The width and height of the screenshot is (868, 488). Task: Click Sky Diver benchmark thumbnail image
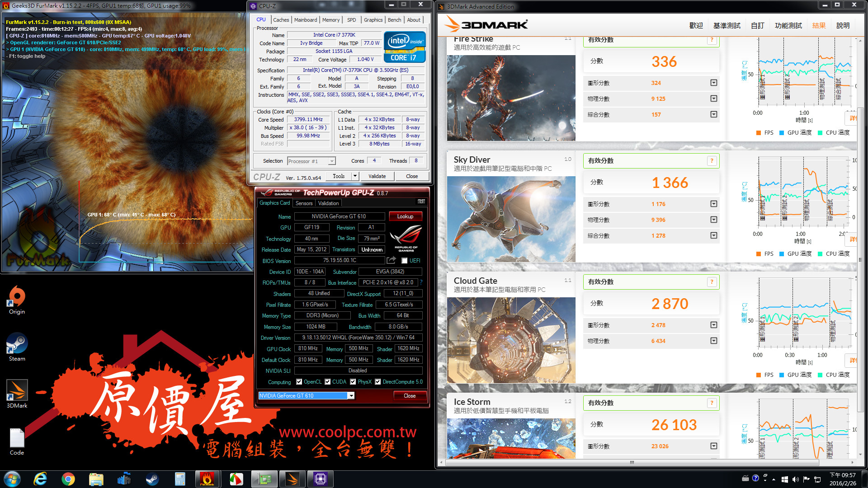tap(511, 219)
